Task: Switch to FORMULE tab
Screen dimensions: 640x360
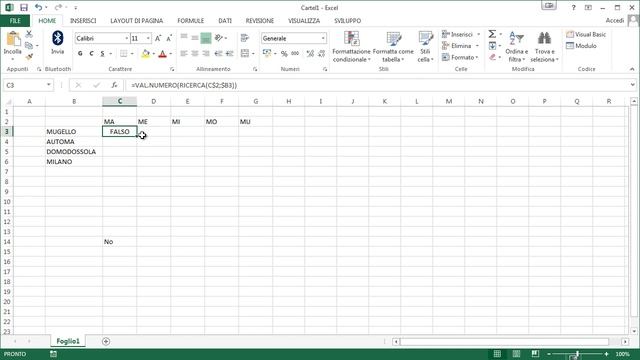Action: pyautogui.click(x=190, y=21)
